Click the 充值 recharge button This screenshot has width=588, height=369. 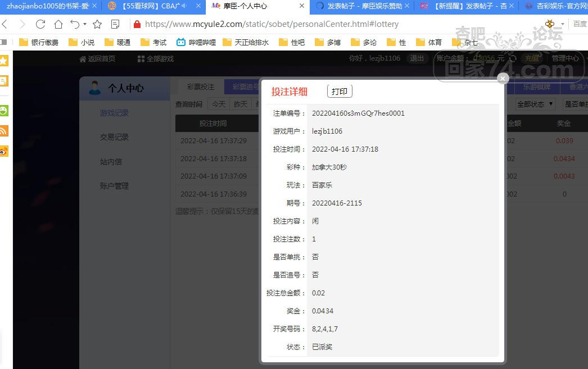pos(531,58)
